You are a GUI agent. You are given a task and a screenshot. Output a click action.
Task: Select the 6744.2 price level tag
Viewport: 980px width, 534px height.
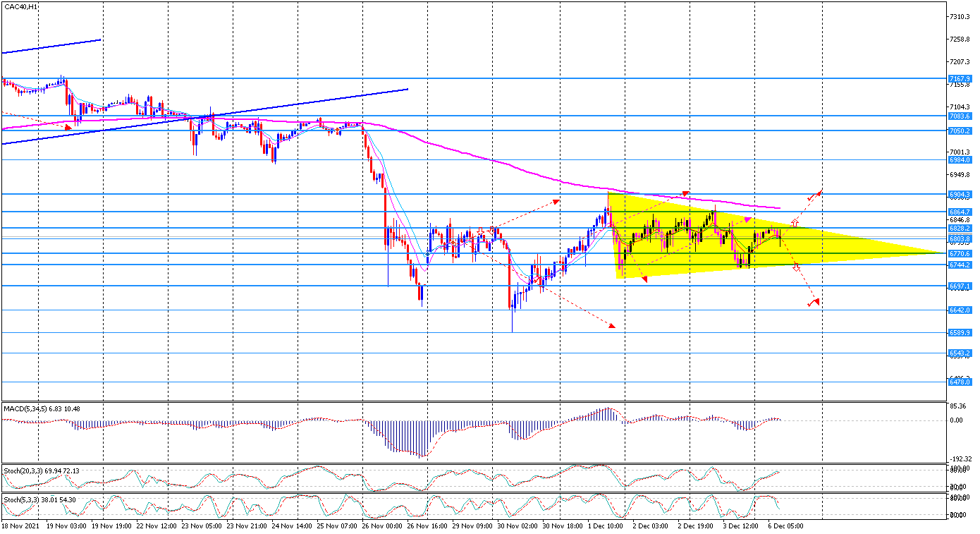pos(960,265)
